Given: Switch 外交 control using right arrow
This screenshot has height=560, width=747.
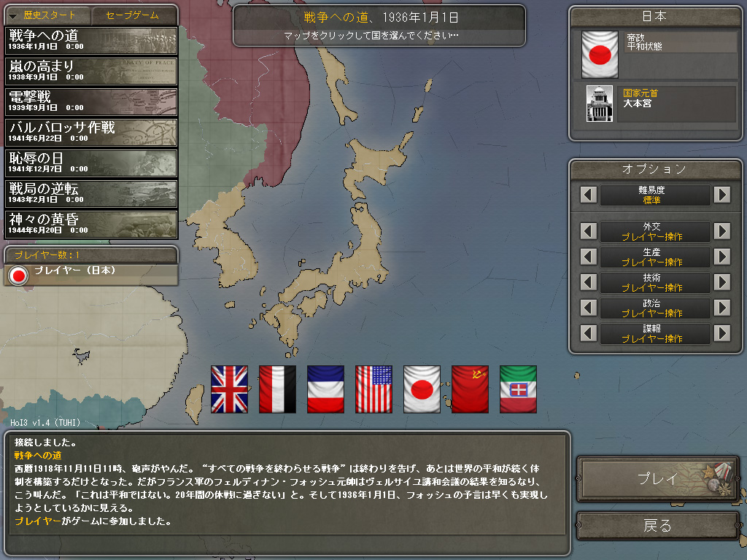Looking at the screenshot, I should pyautogui.click(x=722, y=231).
